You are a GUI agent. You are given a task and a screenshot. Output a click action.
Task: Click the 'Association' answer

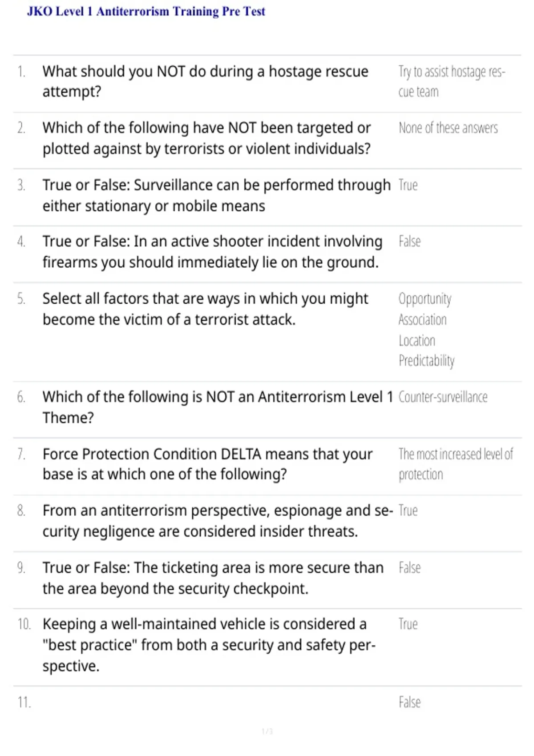(422, 320)
